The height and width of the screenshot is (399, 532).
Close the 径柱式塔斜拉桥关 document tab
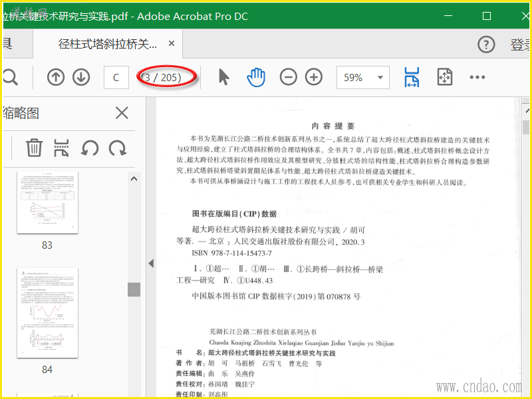[172, 43]
